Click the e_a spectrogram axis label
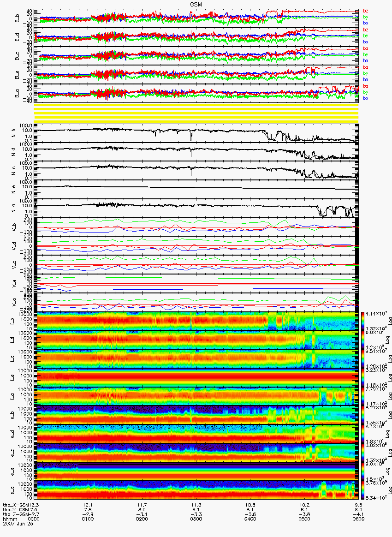This screenshot has width=392, height=537. pyautogui.click(x=12, y=490)
